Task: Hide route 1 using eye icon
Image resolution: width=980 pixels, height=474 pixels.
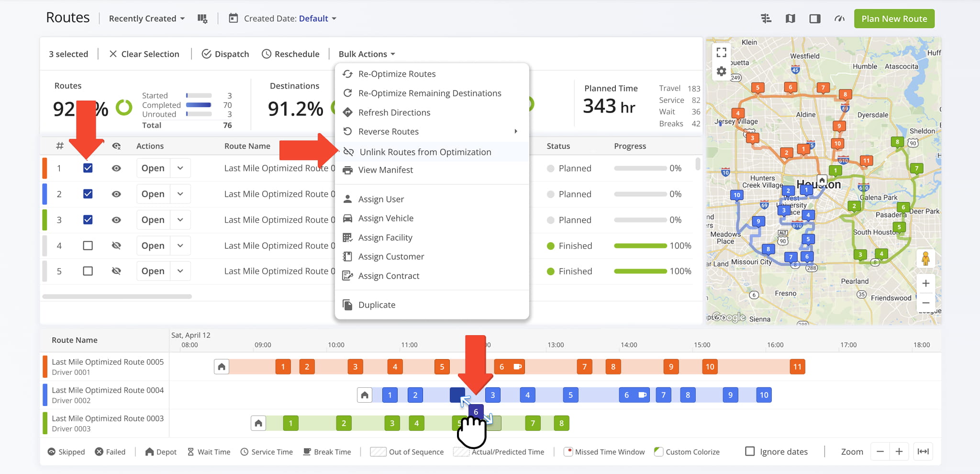Action: point(116,169)
